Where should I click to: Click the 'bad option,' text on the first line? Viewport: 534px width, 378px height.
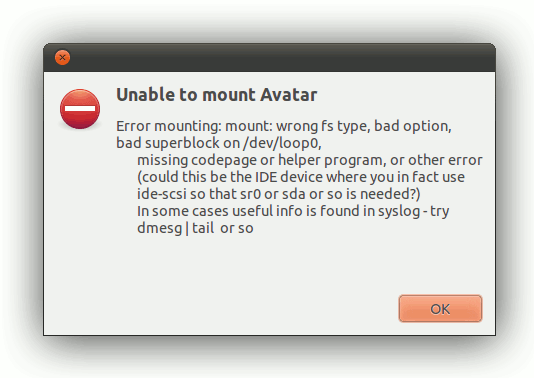(413, 126)
